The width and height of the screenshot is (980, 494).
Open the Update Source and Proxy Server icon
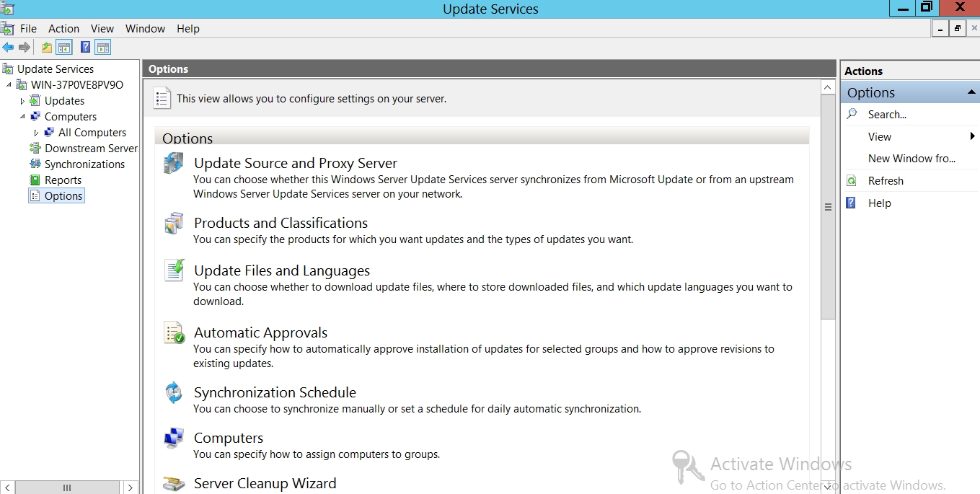pyautogui.click(x=174, y=164)
